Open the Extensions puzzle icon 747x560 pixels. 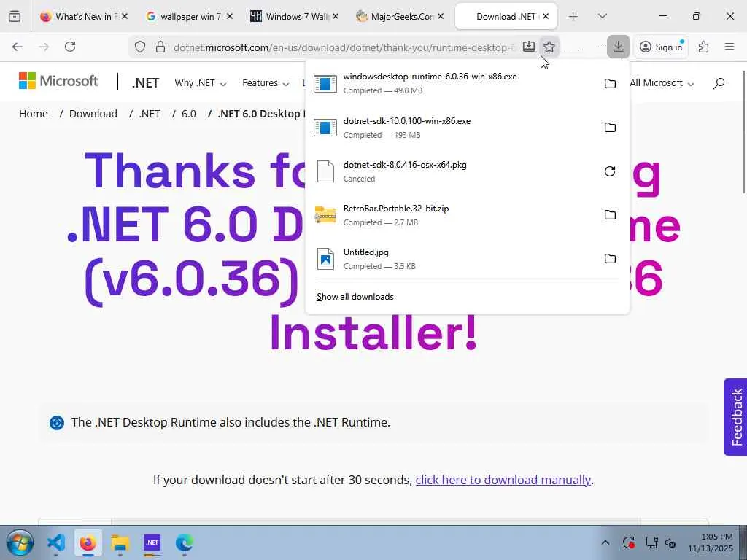704,47
